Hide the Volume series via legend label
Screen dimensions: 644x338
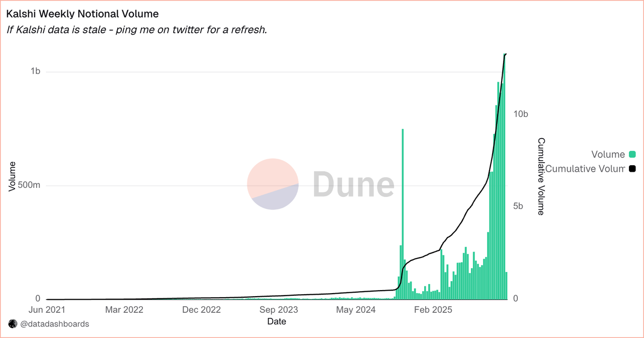(x=608, y=155)
